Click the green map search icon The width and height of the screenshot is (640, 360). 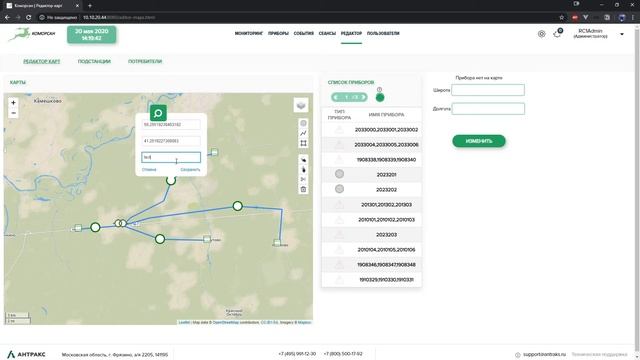158,113
